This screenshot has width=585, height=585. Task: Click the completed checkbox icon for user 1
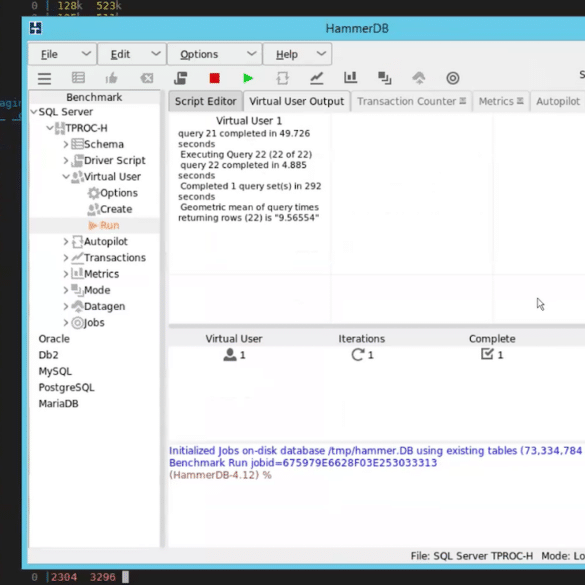pos(487,354)
